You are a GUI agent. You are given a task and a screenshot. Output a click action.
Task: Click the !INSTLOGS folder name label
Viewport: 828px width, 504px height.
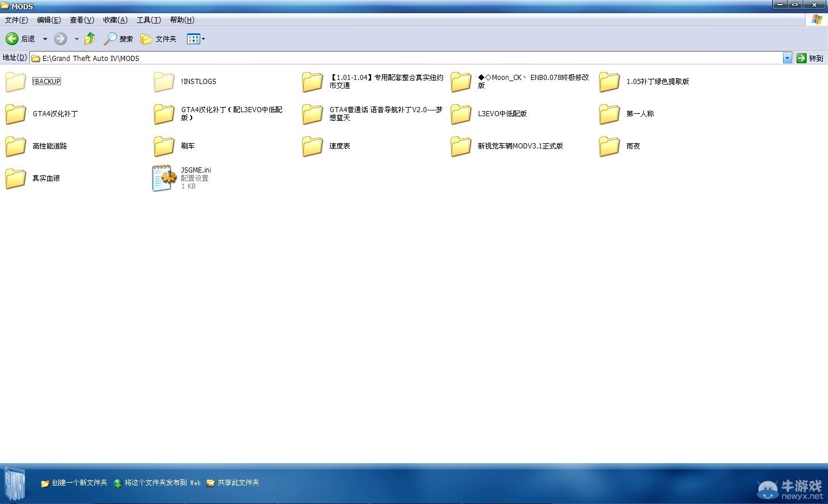(x=199, y=81)
